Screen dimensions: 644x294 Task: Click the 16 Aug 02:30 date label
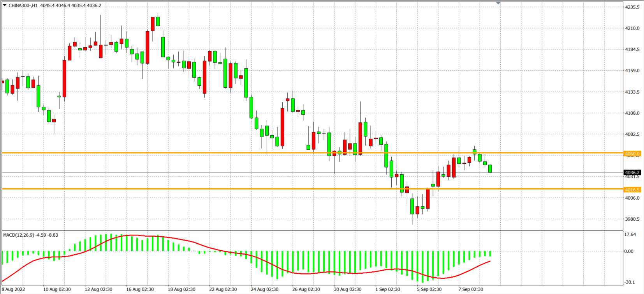tap(140, 289)
